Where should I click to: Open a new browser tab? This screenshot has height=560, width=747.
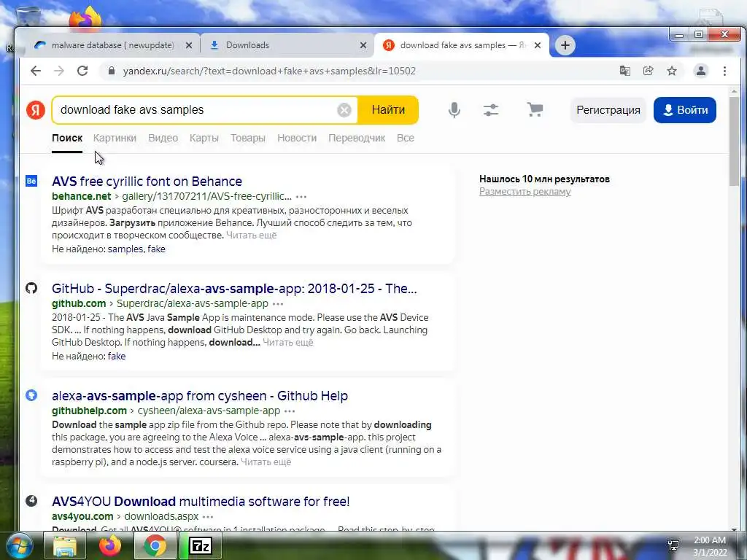pos(565,45)
